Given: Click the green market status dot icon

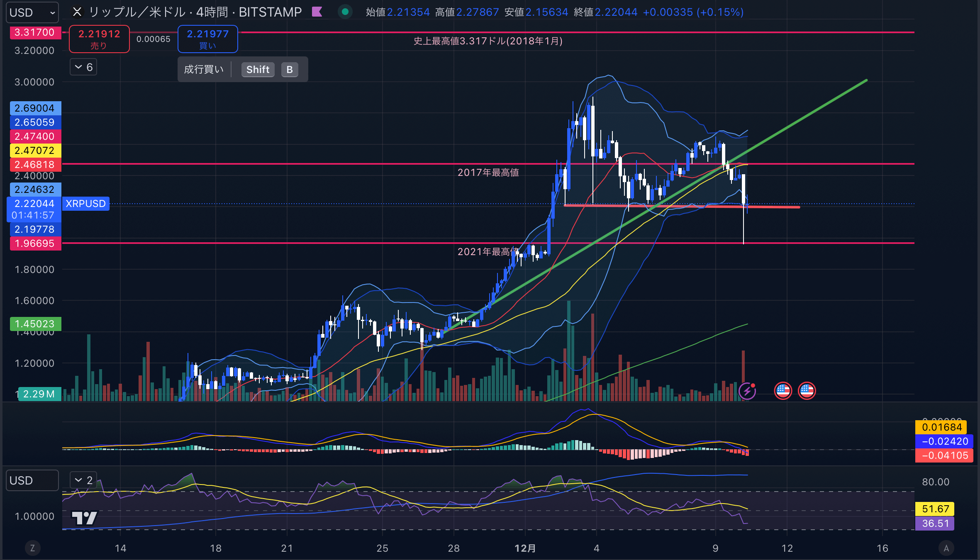Looking at the screenshot, I should (x=345, y=12).
